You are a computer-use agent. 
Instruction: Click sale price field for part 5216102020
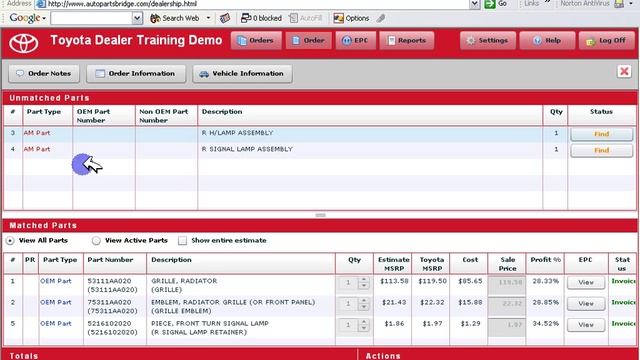(507, 327)
